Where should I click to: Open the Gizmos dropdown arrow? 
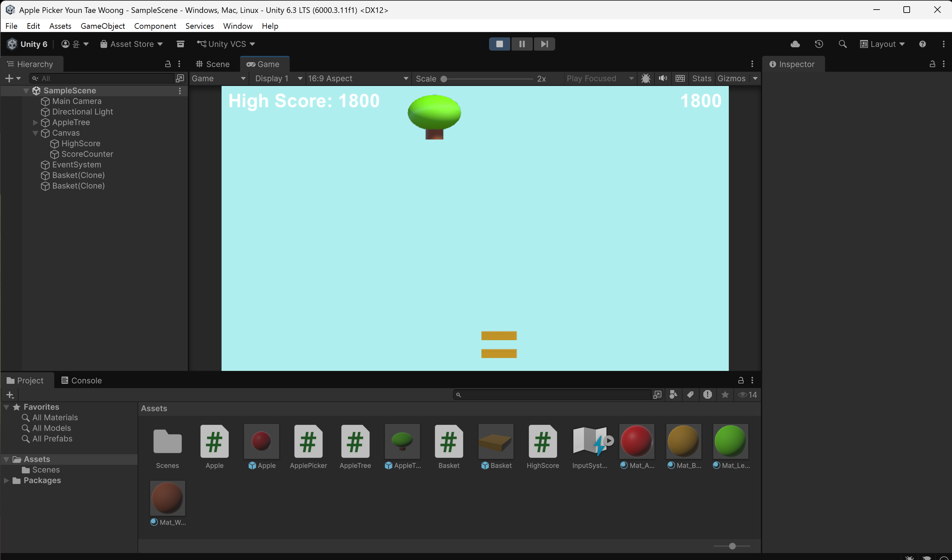coord(755,78)
